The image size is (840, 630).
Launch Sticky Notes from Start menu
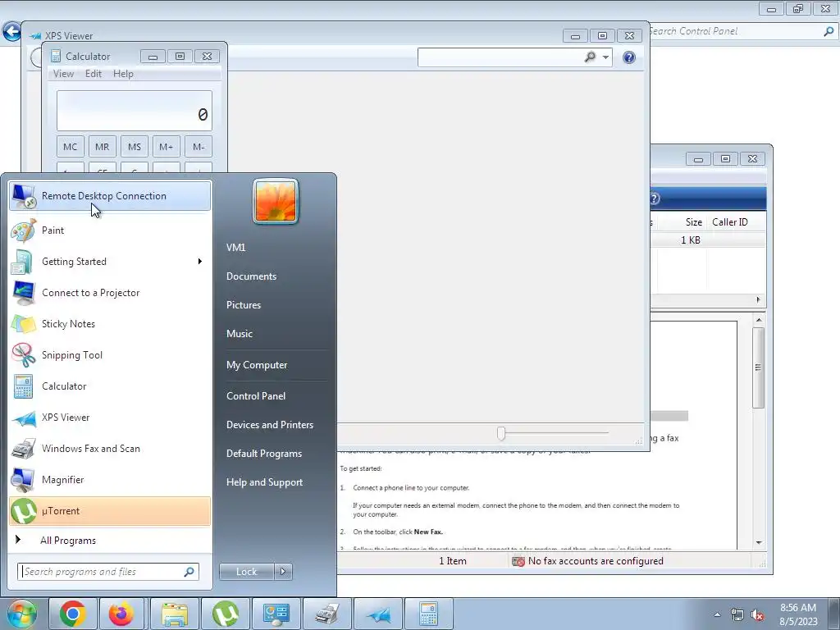pyautogui.click(x=110, y=323)
